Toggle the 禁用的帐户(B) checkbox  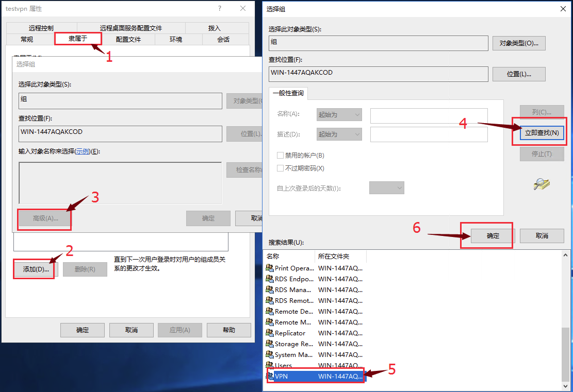[x=281, y=155]
